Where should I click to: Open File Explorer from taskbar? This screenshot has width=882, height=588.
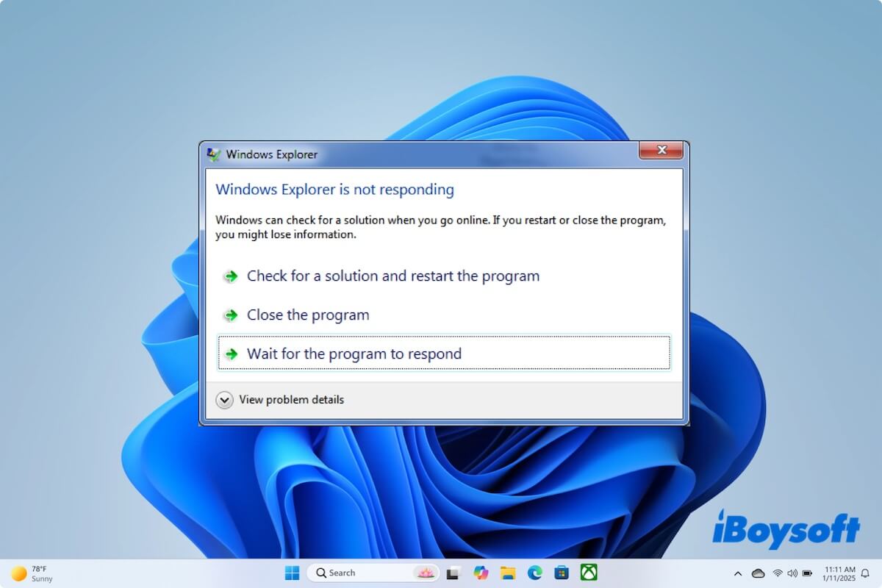click(x=508, y=573)
